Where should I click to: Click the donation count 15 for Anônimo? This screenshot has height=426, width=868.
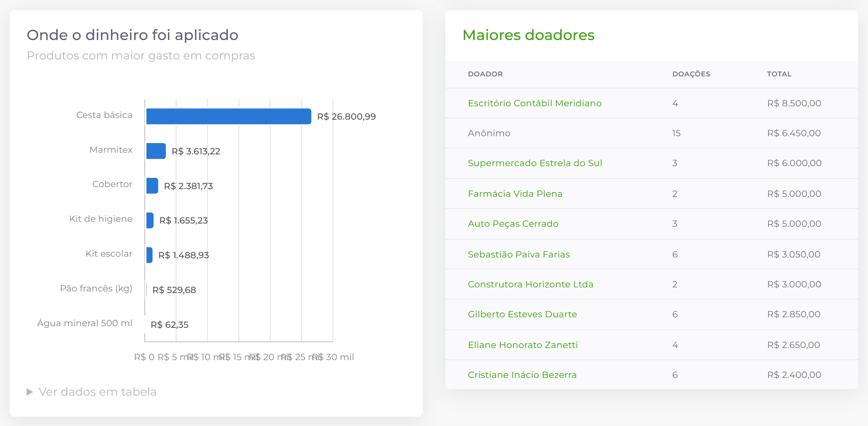(x=676, y=133)
